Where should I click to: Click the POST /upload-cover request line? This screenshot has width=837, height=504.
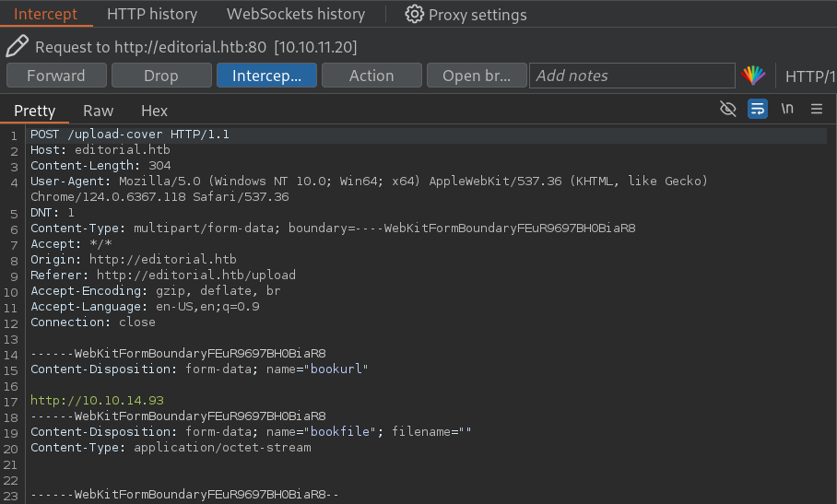[x=130, y=135]
